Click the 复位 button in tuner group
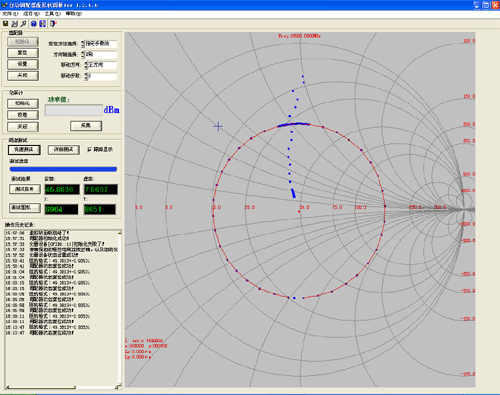 (23, 53)
